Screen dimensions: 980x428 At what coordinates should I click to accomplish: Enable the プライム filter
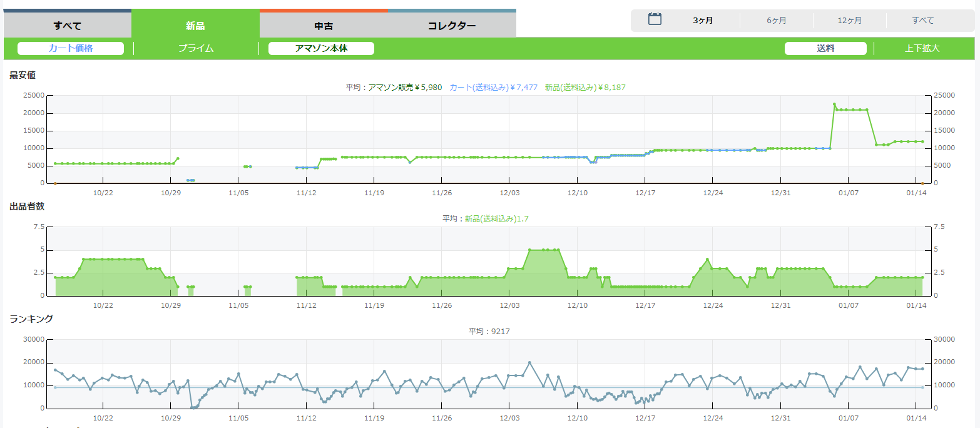click(x=196, y=48)
